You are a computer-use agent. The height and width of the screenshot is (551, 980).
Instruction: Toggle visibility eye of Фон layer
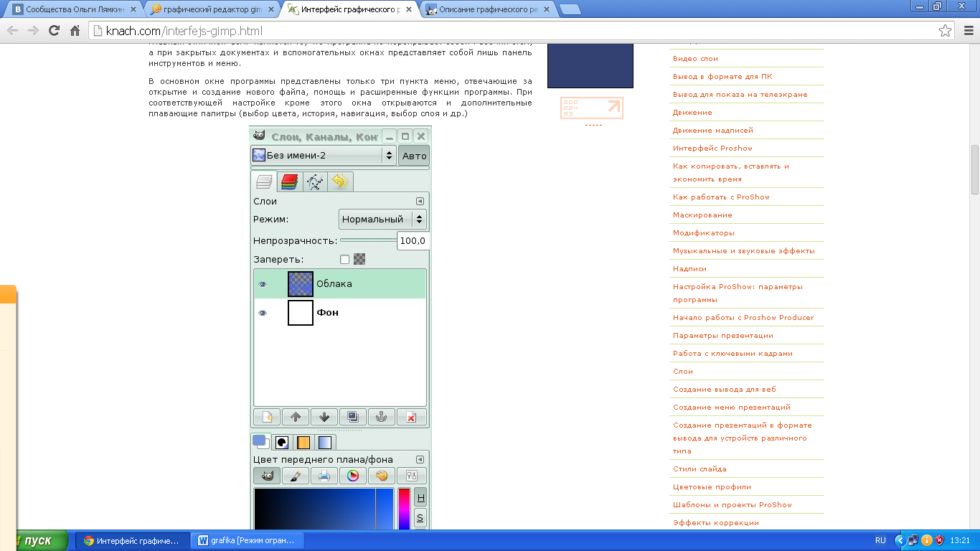coord(263,313)
